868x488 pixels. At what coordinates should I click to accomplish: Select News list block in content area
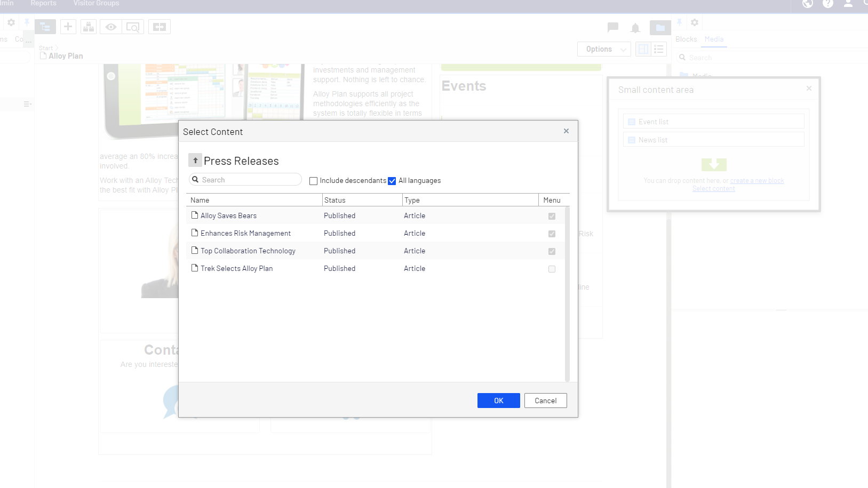coord(714,140)
